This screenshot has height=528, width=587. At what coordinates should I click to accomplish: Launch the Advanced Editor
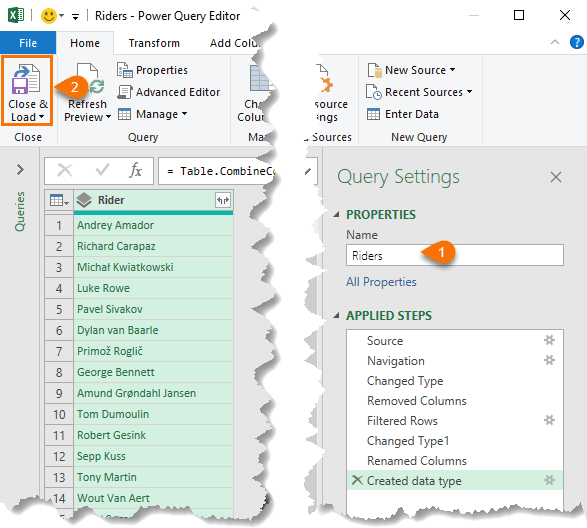169,92
